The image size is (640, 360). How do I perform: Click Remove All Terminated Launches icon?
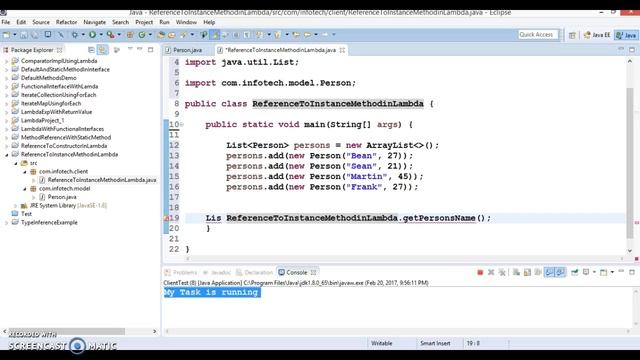[502, 272]
